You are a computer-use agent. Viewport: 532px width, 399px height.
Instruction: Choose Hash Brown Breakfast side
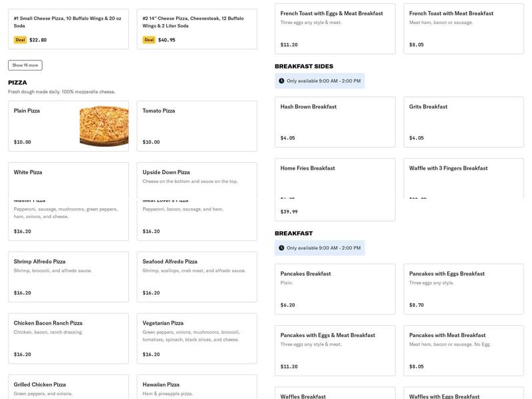(335, 122)
